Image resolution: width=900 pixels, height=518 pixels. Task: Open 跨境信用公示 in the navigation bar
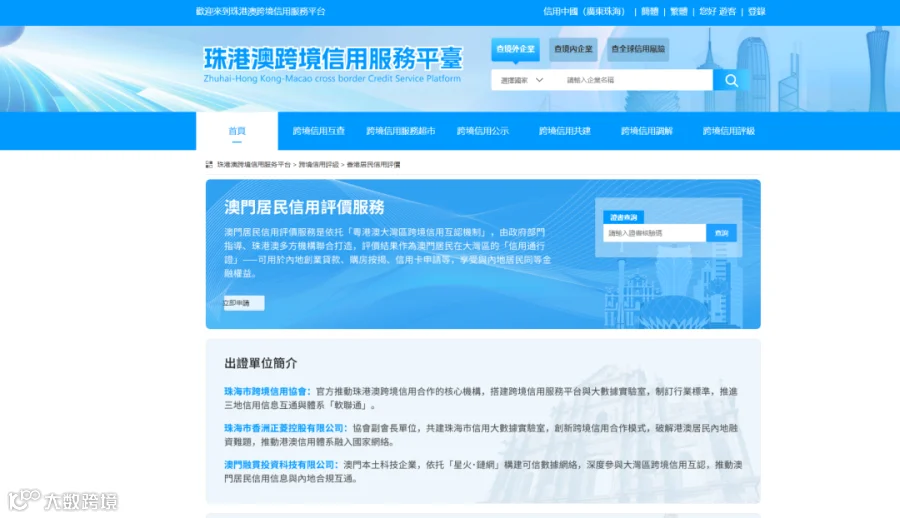(x=482, y=131)
